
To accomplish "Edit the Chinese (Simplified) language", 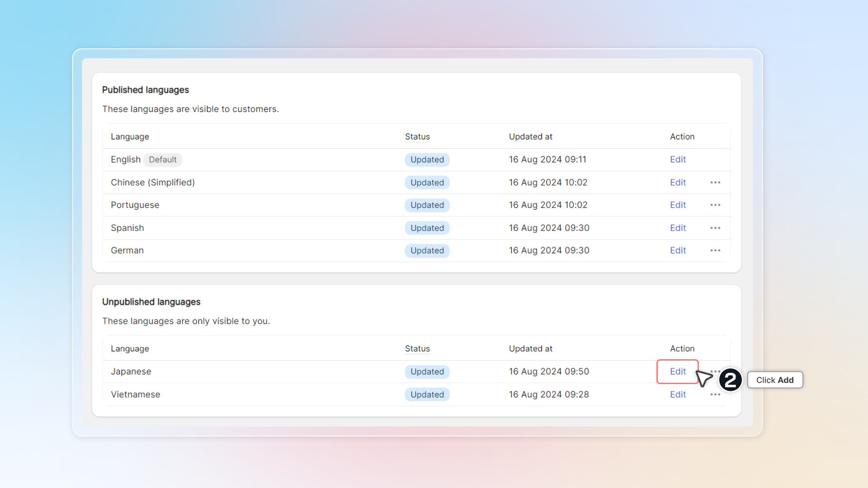I will point(678,183).
